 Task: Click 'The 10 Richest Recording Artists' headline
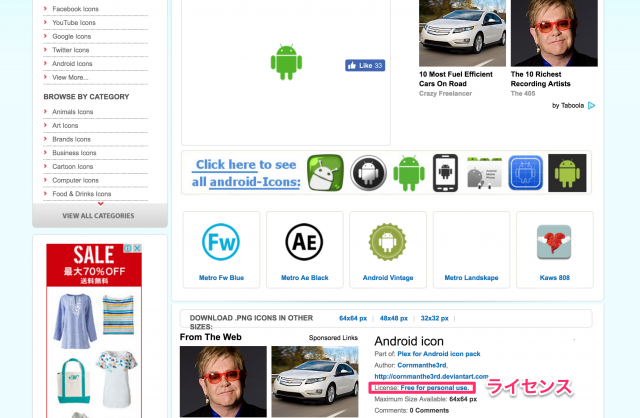(540, 79)
